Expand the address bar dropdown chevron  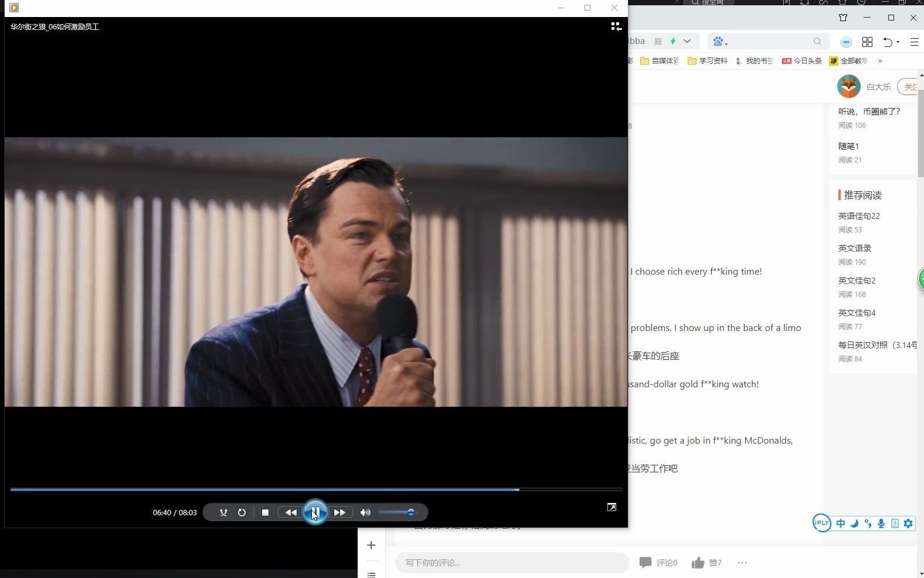tap(687, 41)
